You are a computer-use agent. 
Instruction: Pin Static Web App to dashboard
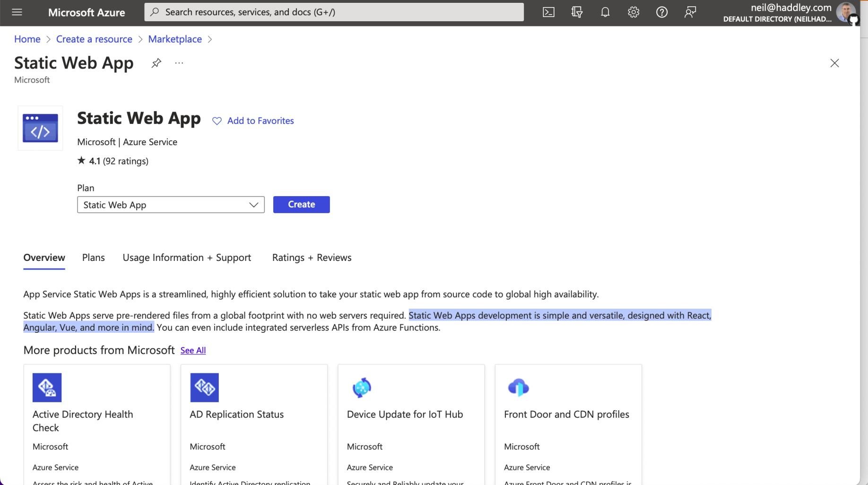156,63
